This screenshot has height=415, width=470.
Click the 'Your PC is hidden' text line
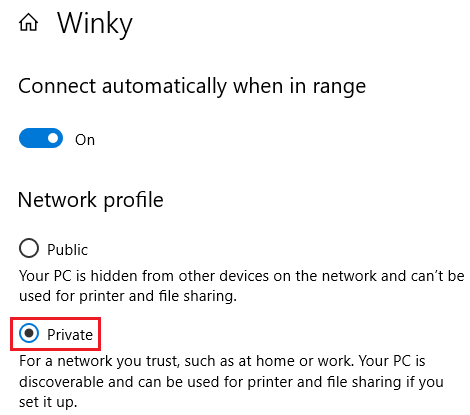[242, 276]
